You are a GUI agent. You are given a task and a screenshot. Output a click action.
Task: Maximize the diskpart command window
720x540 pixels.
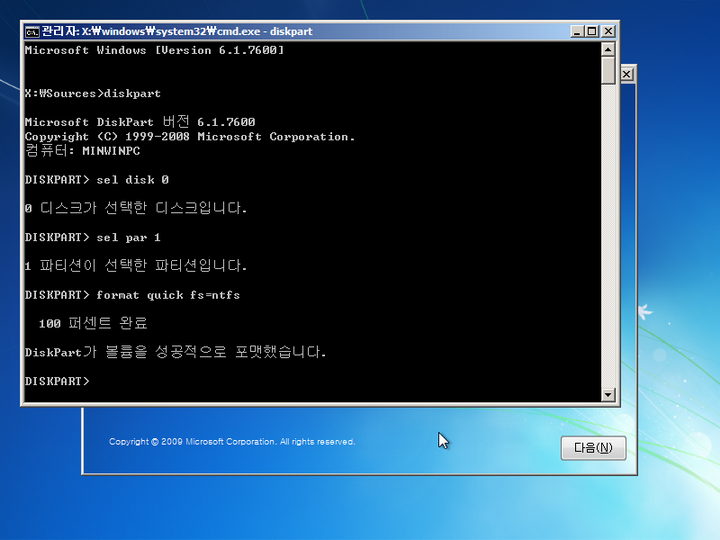pyautogui.click(x=592, y=31)
